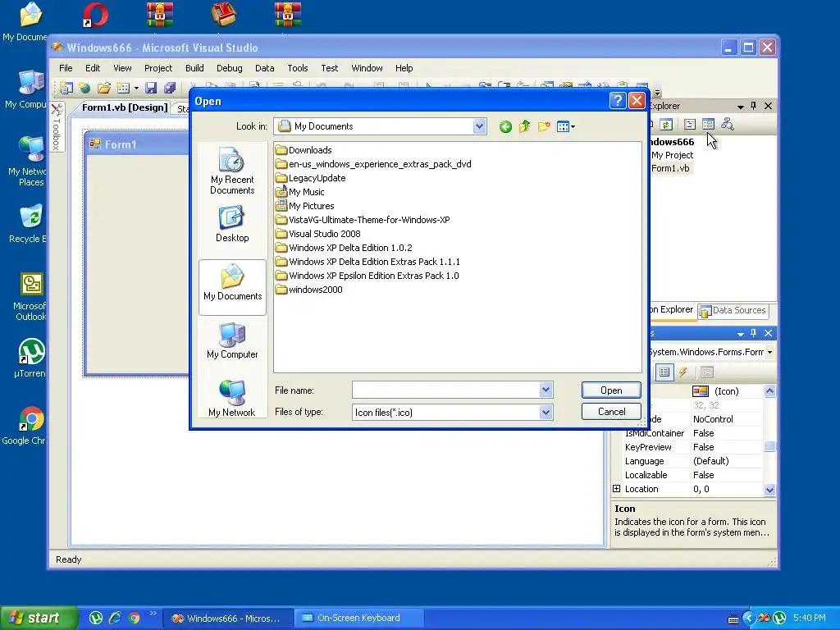The width and height of the screenshot is (840, 630).
Task: Go to My Recent Documents in places bar
Action: [x=232, y=171]
